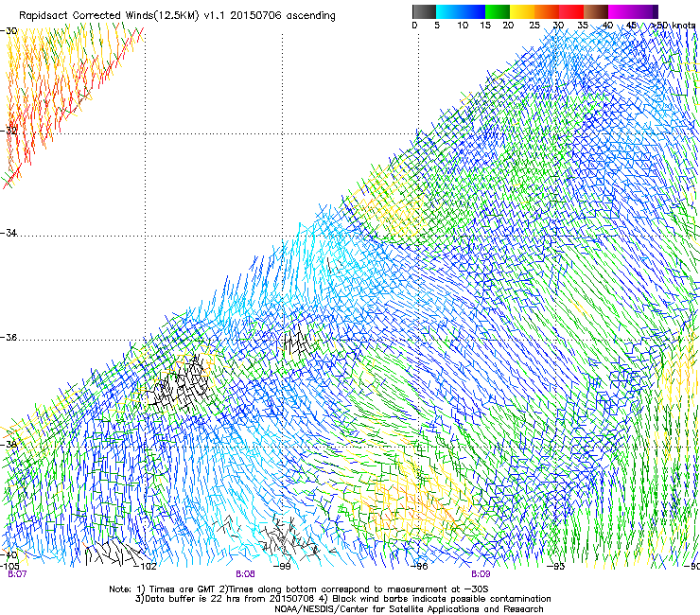The height and width of the screenshot is (615, 700).
Task: Click the '25' label under the color bar
Action: pyautogui.click(x=534, y=26)
